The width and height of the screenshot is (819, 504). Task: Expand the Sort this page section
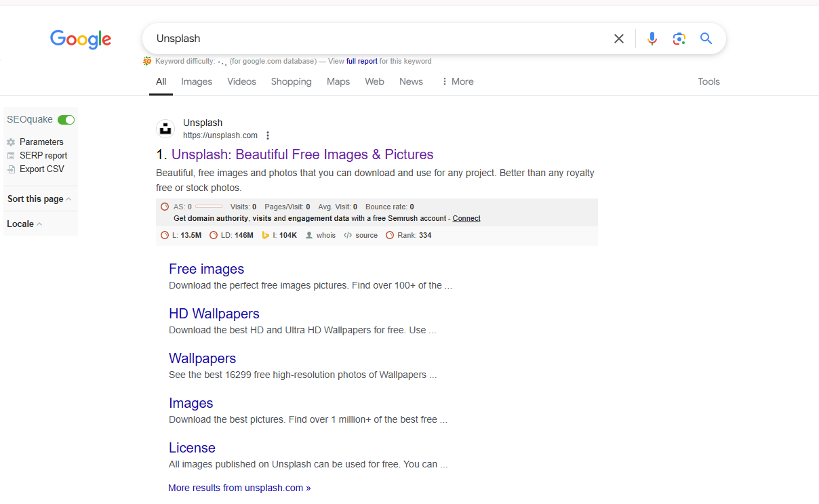tap(39, 199)
